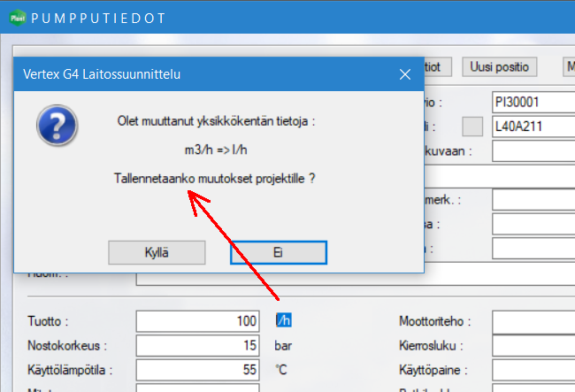Select the PI30001 position field
Screen dimensions: 575x392
pos(533,102)
